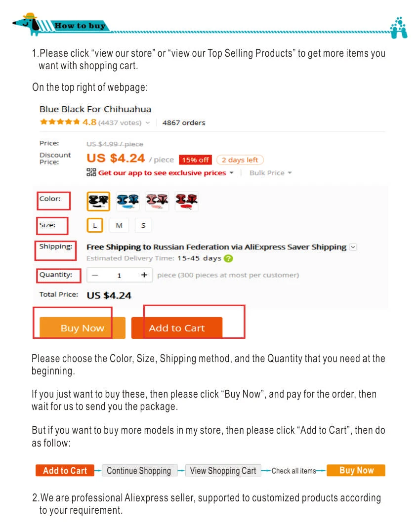Increase quantity with the plus button
The image size is (420, 532).
click(x=144, y=275)
